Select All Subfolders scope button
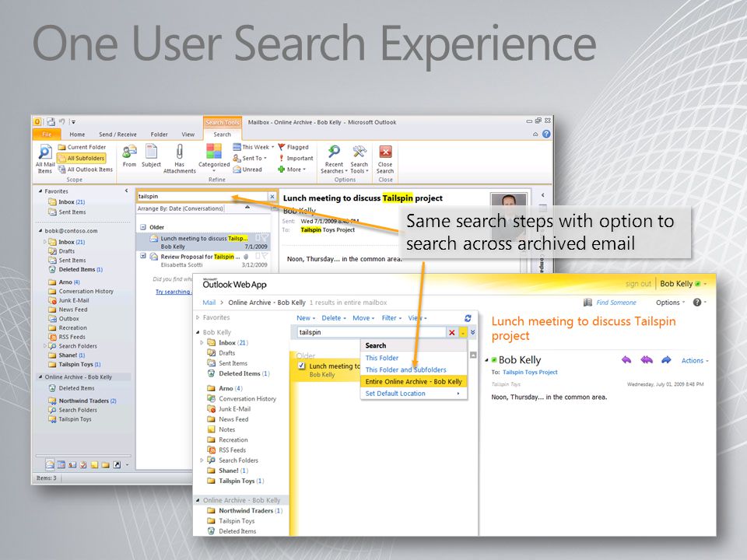 82,158
